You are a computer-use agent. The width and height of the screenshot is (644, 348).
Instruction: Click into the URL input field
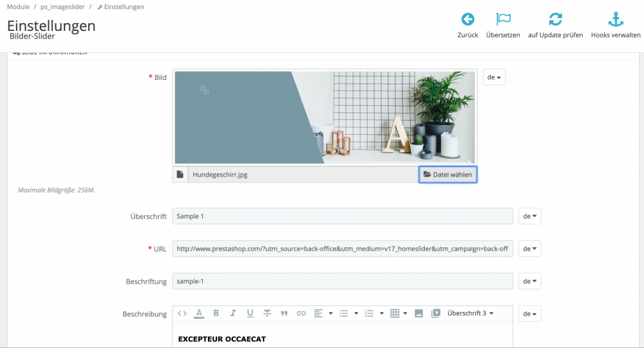tap(343, 249)
